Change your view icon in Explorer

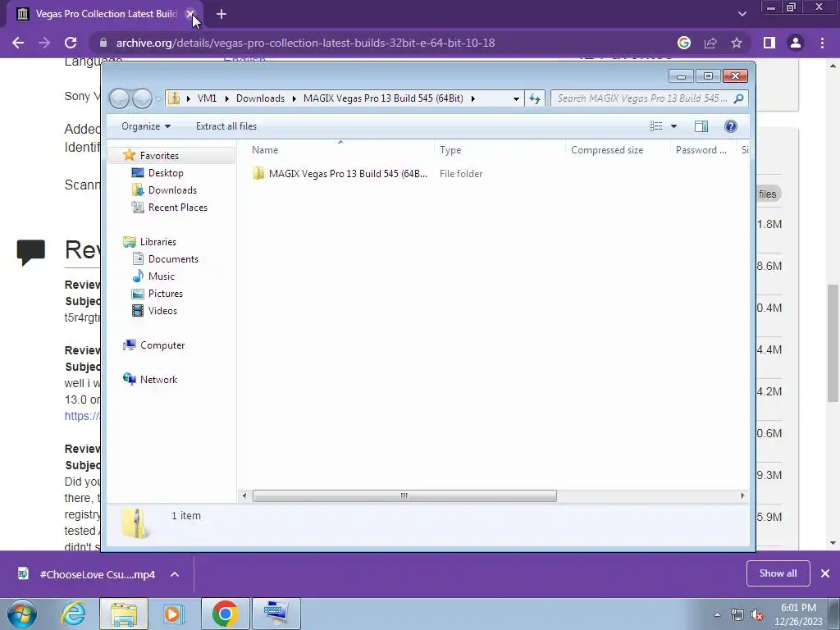point(655,126)
